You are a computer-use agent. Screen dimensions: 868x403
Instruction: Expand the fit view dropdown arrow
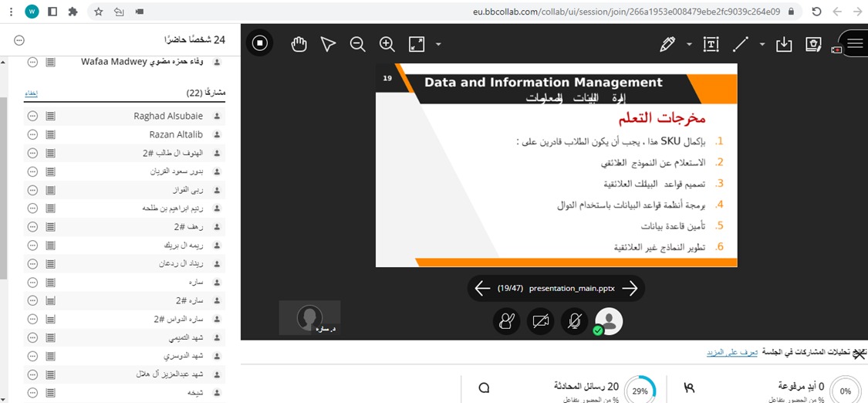pyautogui.click(x=438, y=44)
